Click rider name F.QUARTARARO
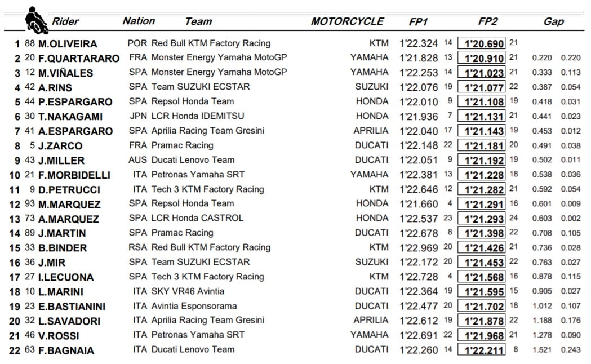This screenshot has width=591, height=364. [79, 58]
